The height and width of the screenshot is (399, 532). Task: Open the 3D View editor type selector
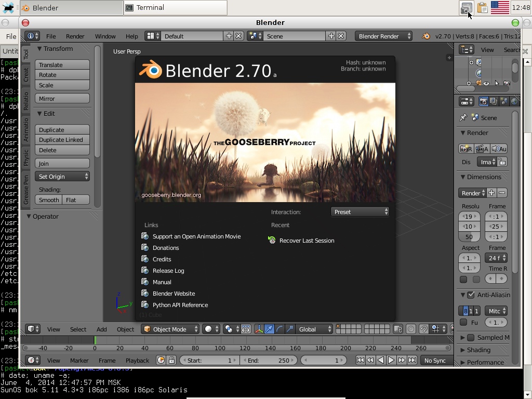33,329
